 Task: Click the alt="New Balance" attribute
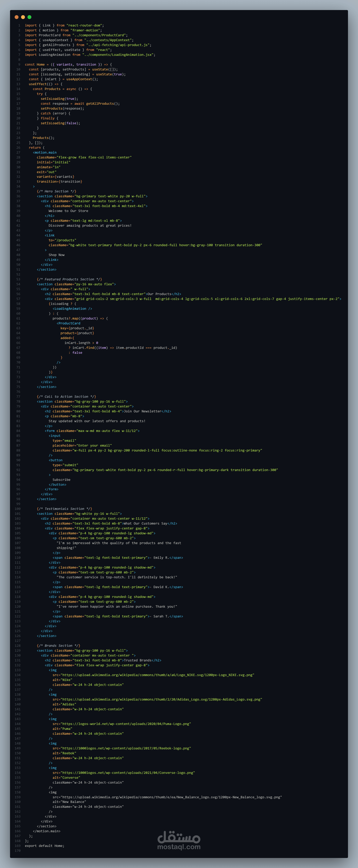pos(69,802)
